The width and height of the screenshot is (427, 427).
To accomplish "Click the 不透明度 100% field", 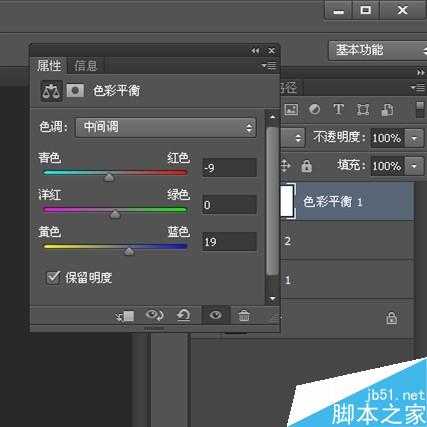I will 388,138.
